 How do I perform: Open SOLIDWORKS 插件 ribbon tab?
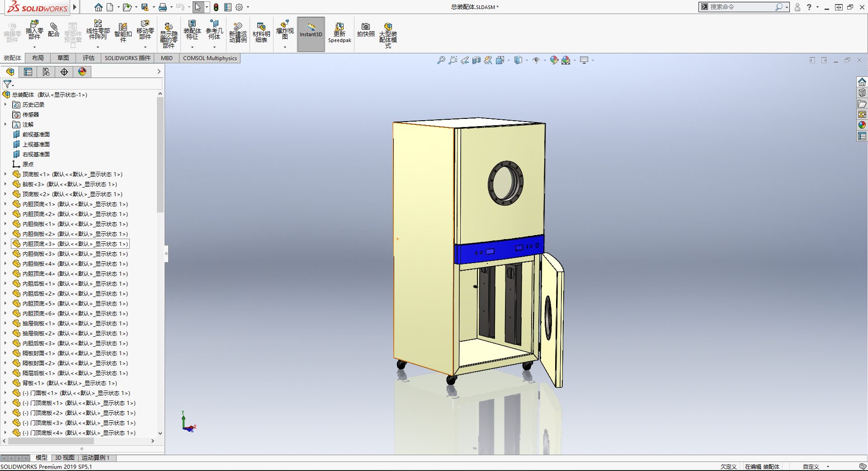[x=127, y=58]
